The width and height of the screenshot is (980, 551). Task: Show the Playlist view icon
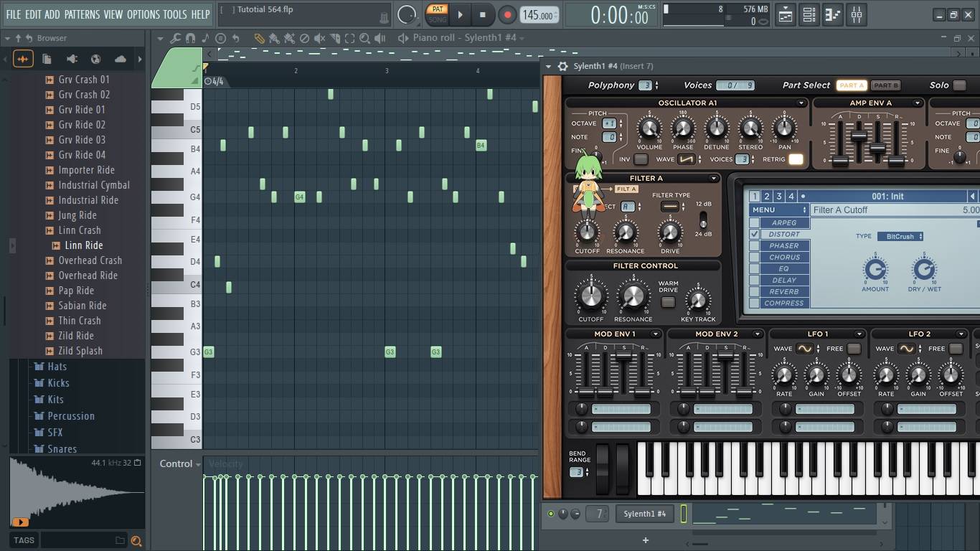786,14
